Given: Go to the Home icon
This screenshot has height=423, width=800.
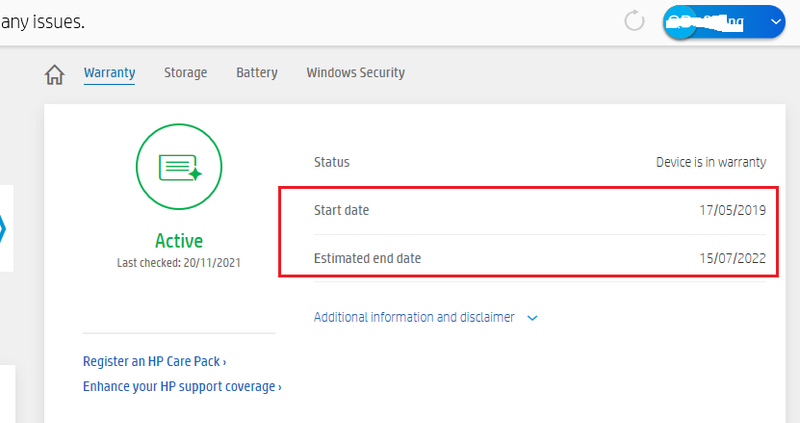Looking at the screenshot, I should tap(55, 74).
